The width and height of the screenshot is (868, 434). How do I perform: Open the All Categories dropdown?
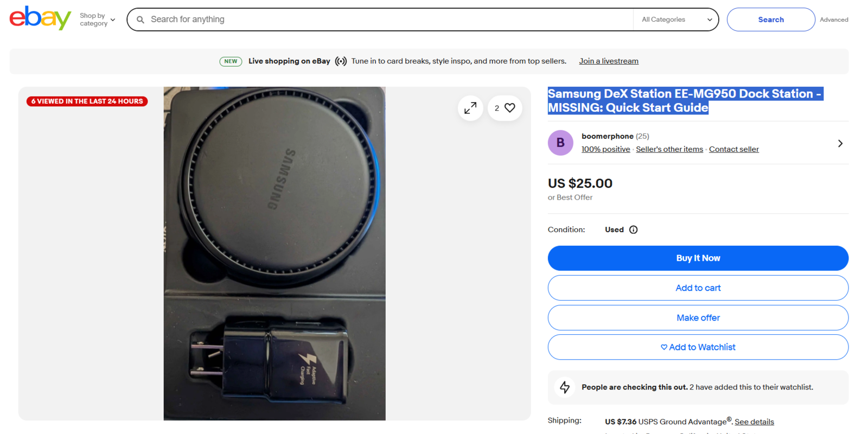pyautogui.click(x=675, y=19)
